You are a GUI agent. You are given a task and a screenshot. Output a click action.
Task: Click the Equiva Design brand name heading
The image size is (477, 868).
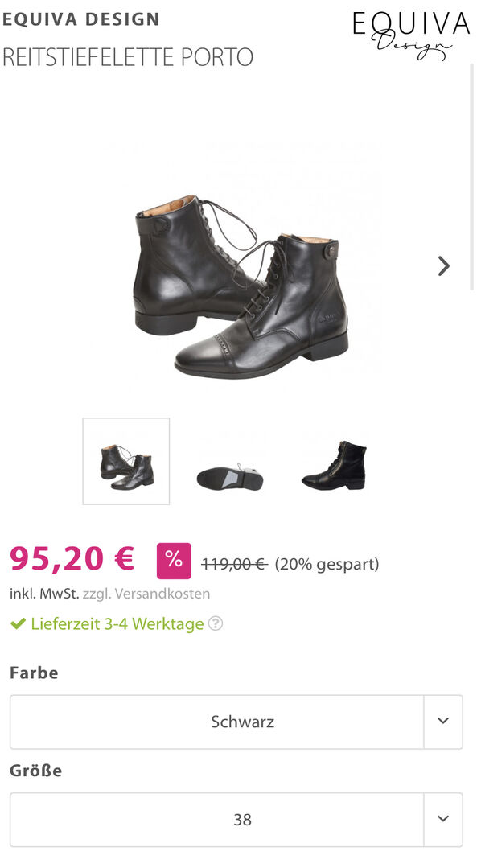tap(80, 19)
